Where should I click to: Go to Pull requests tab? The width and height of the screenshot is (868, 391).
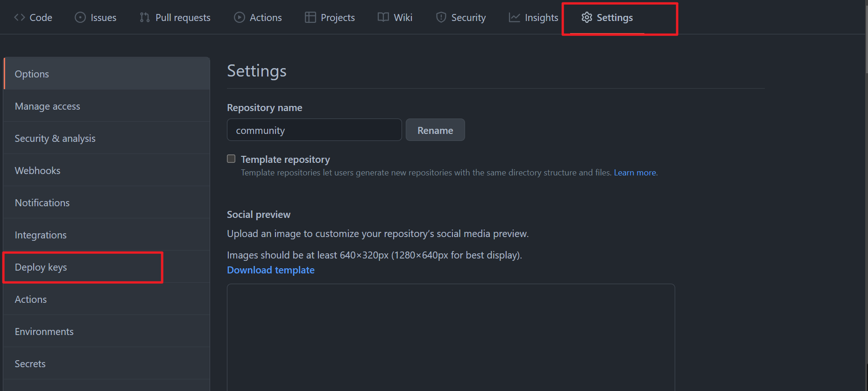pyautogui.click(x=175, y=17)
